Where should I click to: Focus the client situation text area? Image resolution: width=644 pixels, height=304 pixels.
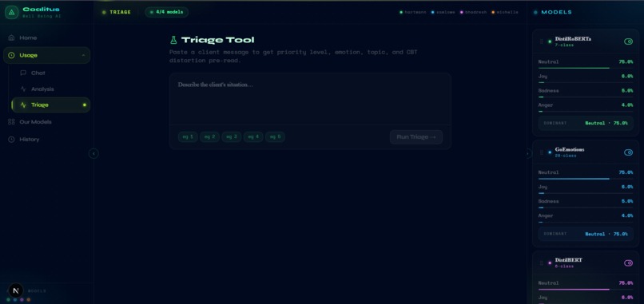tap(311, 99)
